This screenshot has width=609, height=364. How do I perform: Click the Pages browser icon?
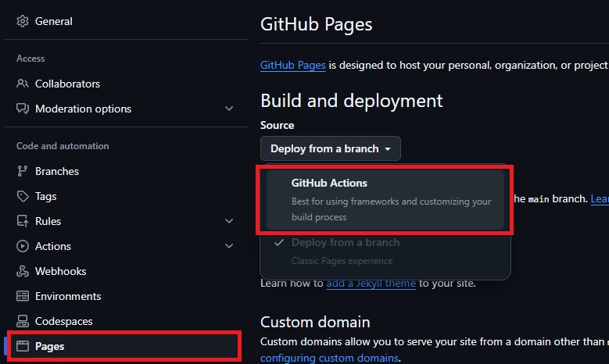click(x=23, y=346)
